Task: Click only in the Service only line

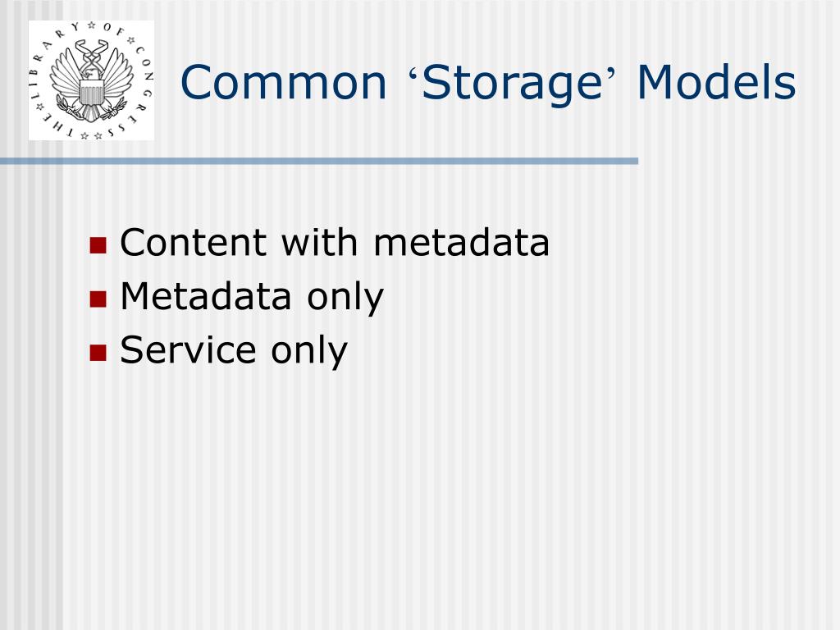Action: [309, 353]
